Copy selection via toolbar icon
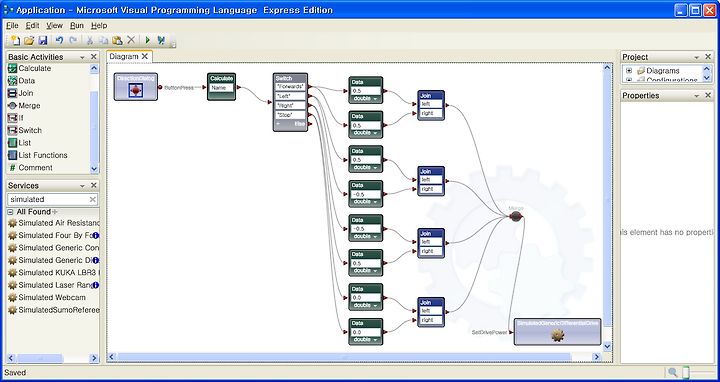Screen dimensions: 720x382 point(104,40)
